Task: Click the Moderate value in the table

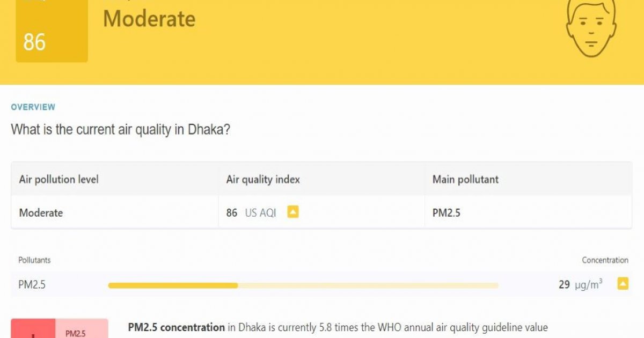Action: tap(41, 212)
